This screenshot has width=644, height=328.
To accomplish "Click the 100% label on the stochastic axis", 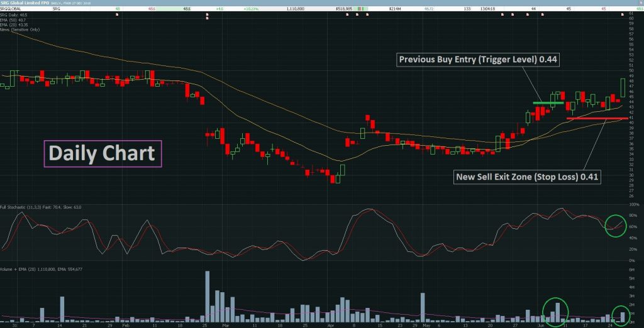I will (634, 204).
